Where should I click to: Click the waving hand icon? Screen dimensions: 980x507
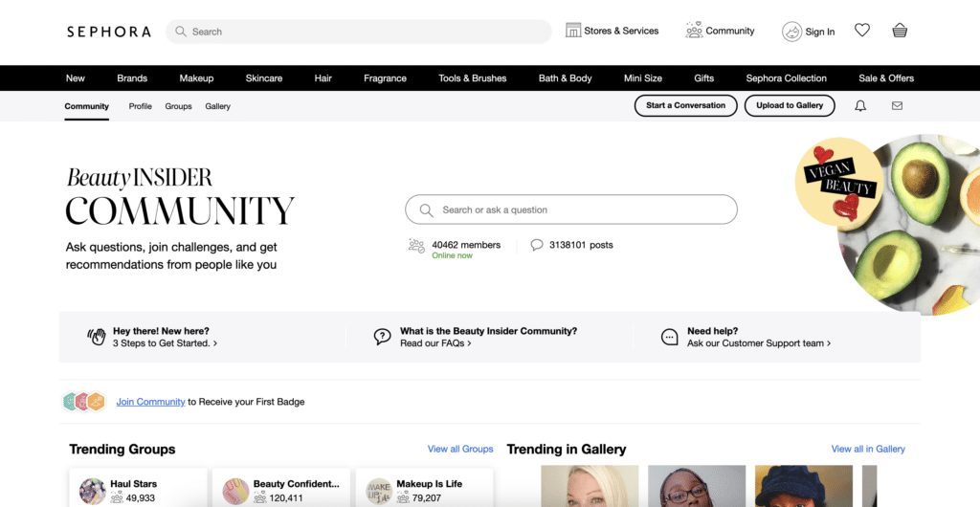click(x=97, y=337)
